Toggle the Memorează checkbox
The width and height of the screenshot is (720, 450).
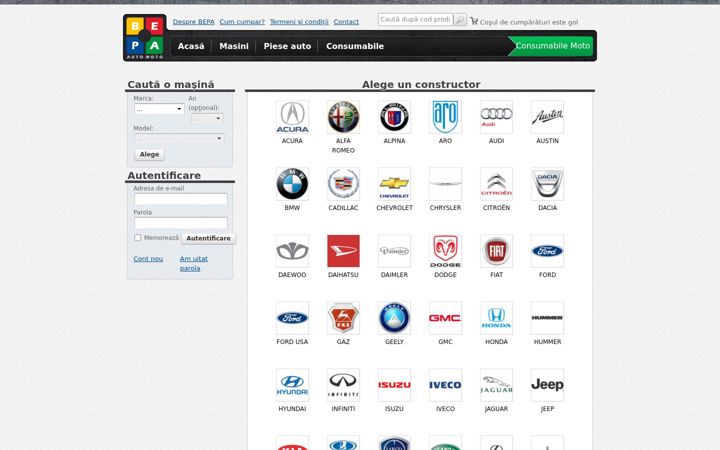click(x=137, y=238)
